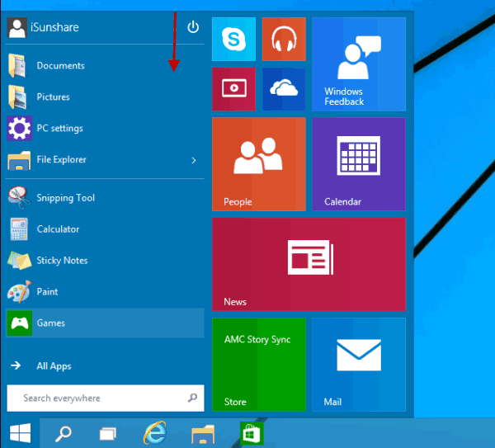This screenshot has width=495, height=448.
Task: Click the power button icon
Action: pyautogui.click(x=193, y=27)
